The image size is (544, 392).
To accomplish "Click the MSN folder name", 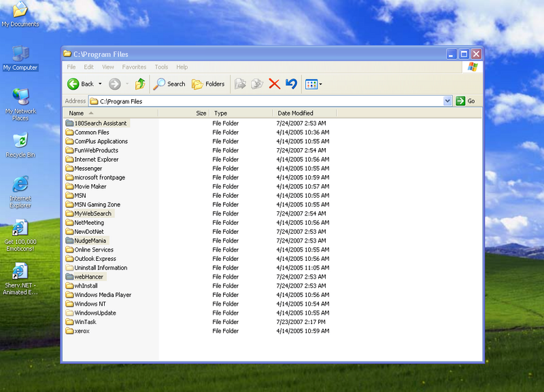I will click(80, 195).
